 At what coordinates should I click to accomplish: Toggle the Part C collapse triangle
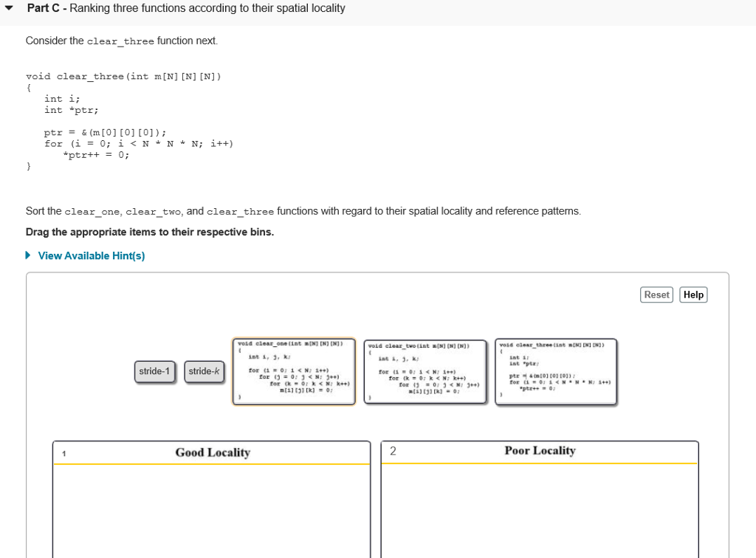10,7
